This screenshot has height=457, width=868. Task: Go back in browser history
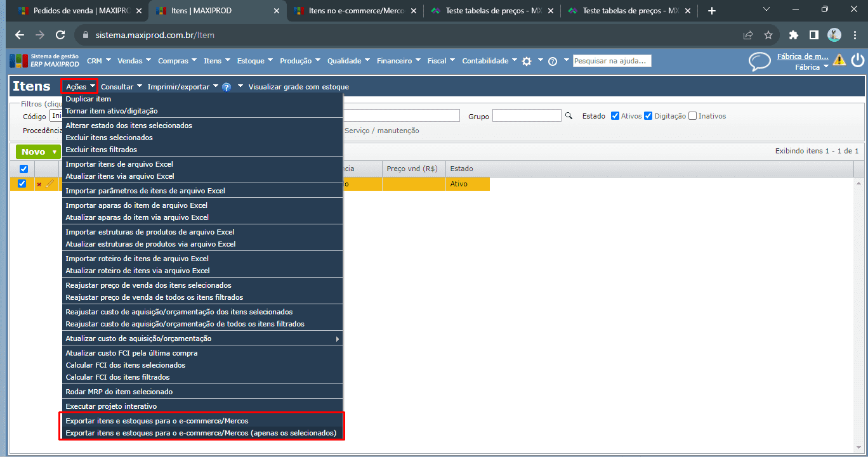point(20,35)
